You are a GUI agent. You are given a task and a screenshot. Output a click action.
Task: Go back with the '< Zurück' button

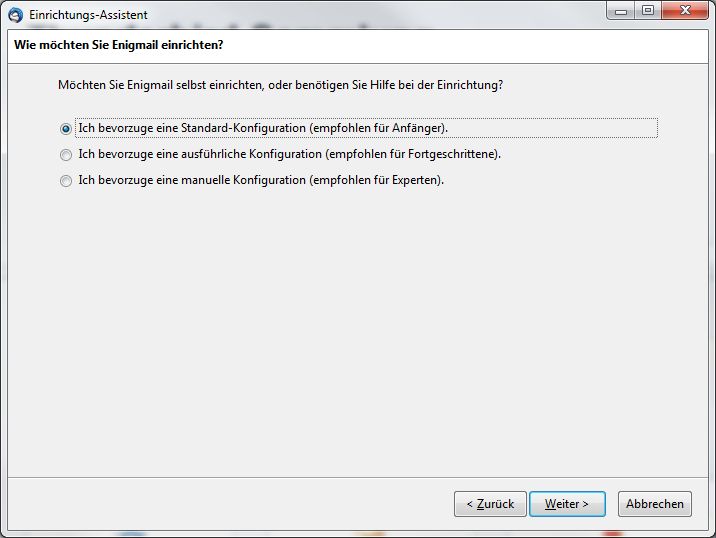[489, 504]
